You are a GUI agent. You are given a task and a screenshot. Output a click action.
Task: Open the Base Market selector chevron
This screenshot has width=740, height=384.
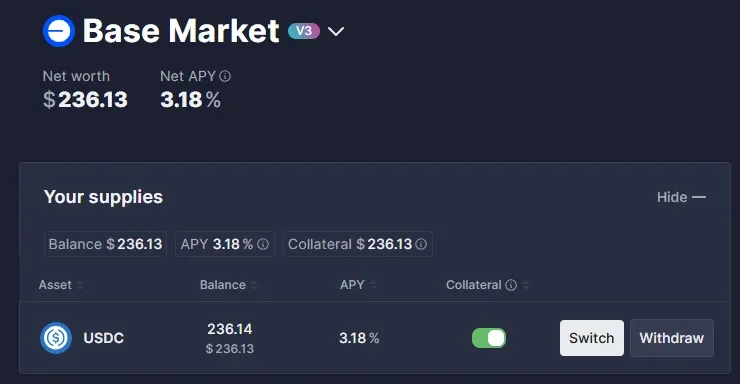[336, 32]
